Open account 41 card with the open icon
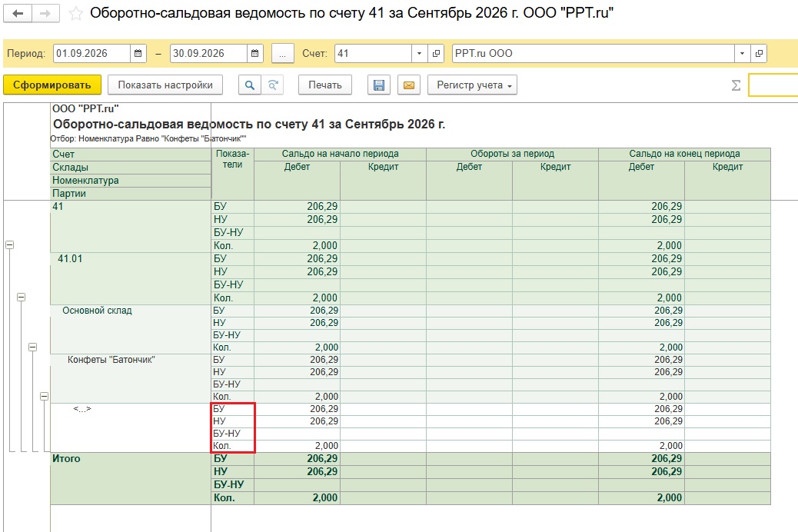Viewport: 798px width, 532px height. 436,54
